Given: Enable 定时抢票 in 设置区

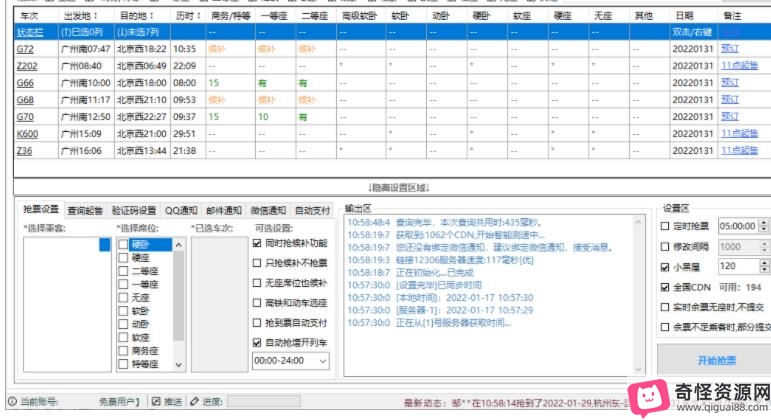Looking at the screenshot, I should point(665,226).
